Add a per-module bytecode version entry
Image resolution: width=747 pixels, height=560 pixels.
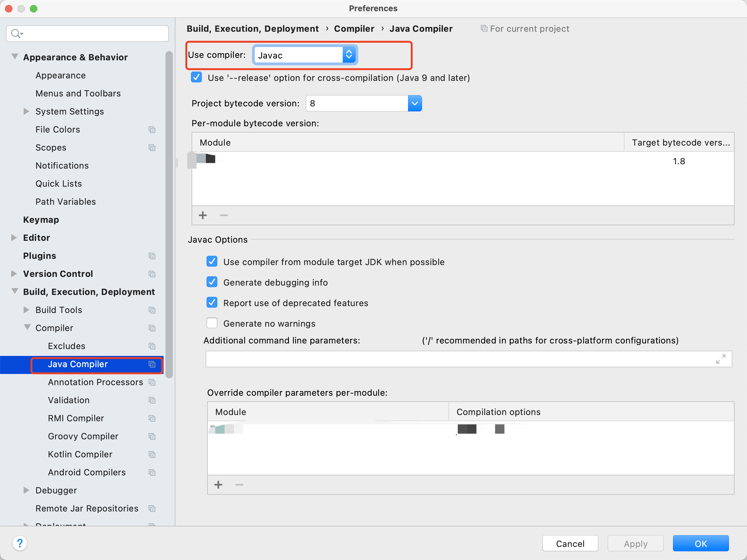click(203, 215)
